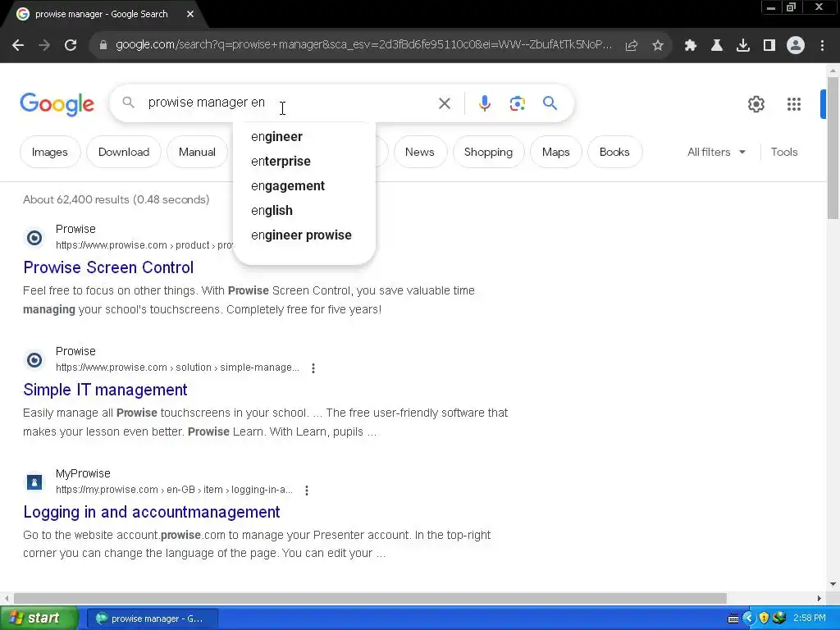
Task: Click the 'About 62,400 results' text
Action: point(116,199)
